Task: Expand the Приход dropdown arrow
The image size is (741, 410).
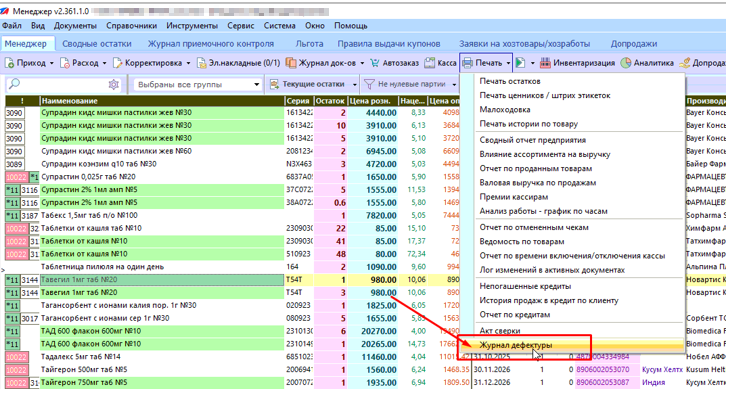Action: (x=52, y=63)
